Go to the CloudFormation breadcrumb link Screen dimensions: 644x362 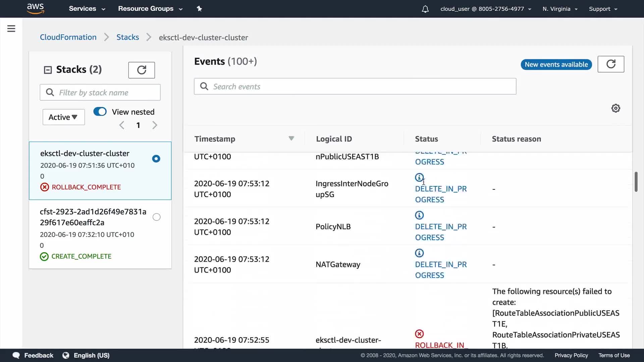[68, 37]
